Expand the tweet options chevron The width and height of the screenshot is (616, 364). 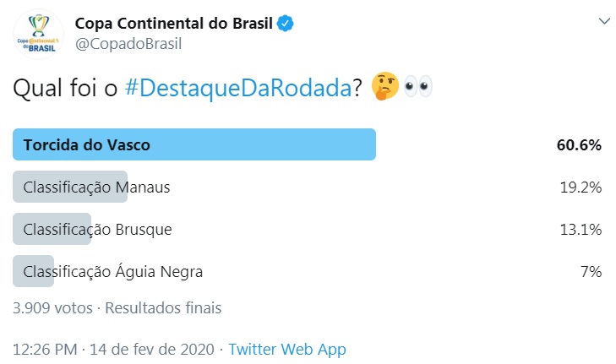[603, 20]
